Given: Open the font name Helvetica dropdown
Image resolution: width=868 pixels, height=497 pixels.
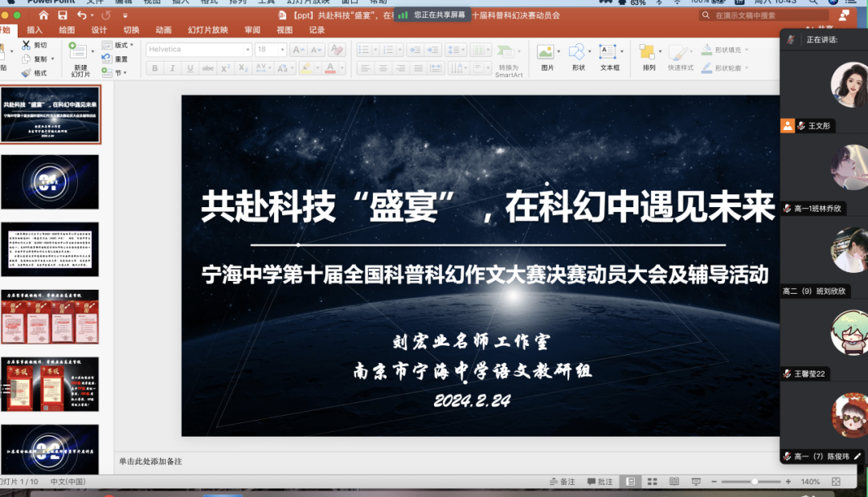Looking at the screenshot, I should [x=248, y=50].
